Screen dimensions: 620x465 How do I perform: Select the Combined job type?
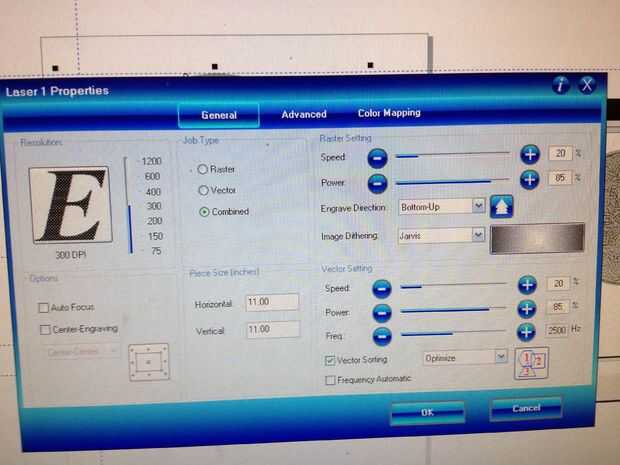tap(204, 212)
